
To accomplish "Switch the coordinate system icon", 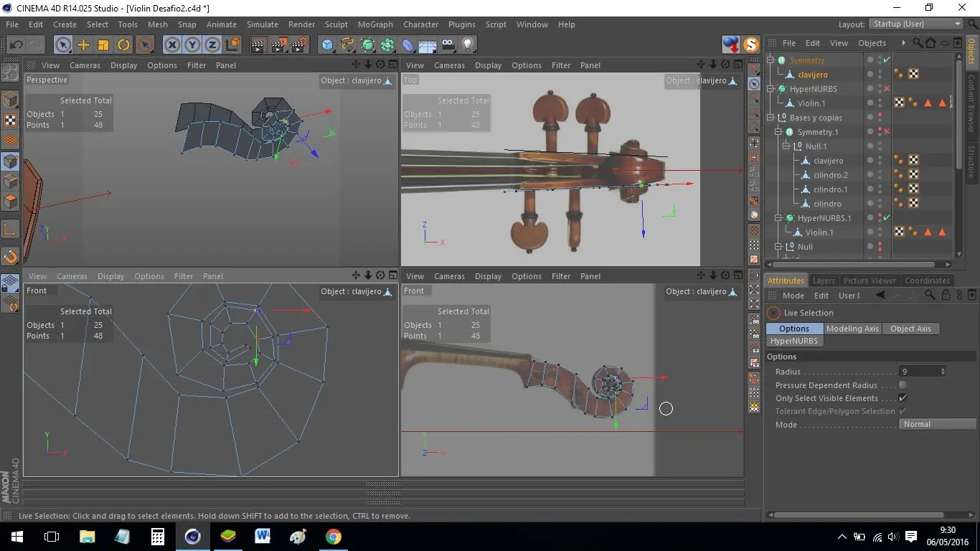I will [x=232, y=44].
